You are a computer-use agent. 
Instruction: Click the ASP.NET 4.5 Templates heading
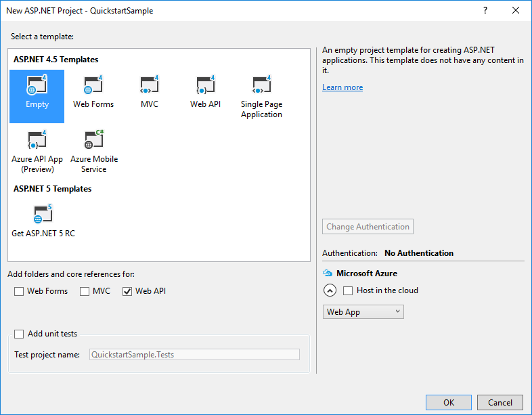pyautogui.click(x=56, y=60)
